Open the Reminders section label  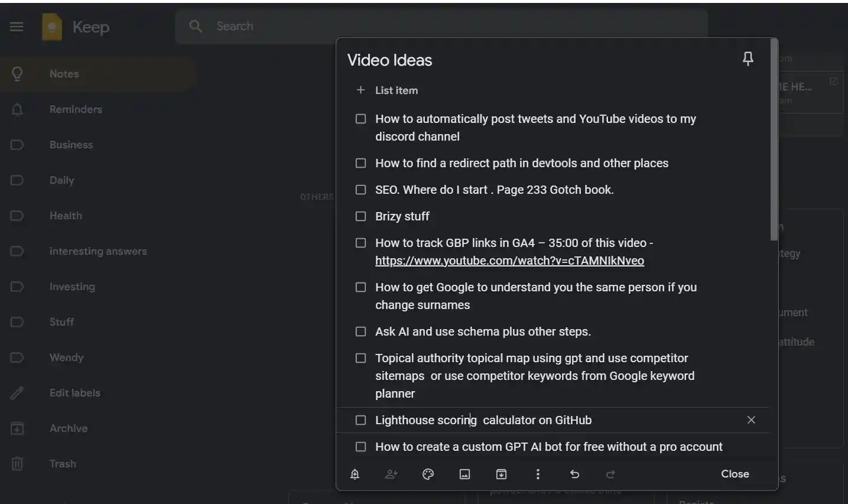(x=76, y=109)
